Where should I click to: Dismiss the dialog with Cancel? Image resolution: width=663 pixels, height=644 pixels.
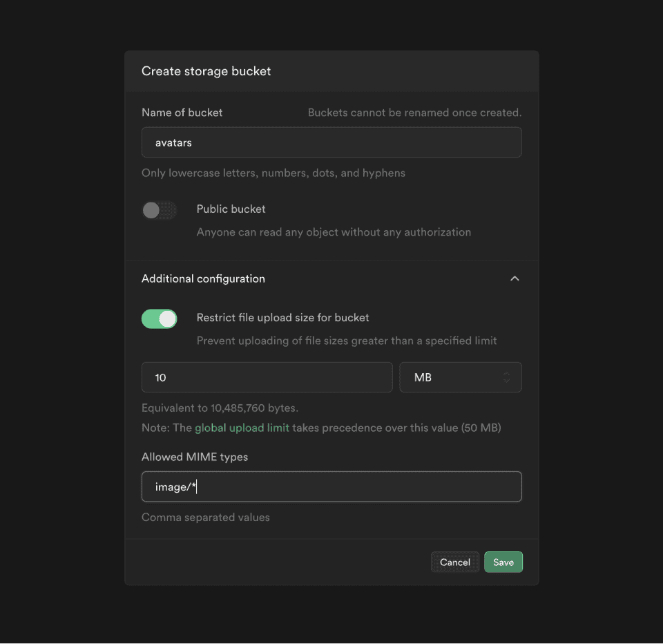[x=455, y=562]
